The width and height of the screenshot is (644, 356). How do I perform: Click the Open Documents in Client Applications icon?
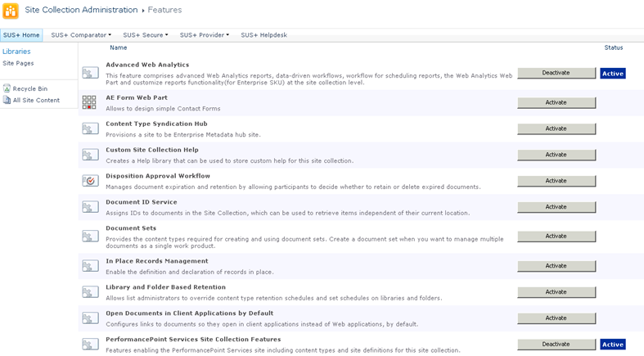[90, 318]
